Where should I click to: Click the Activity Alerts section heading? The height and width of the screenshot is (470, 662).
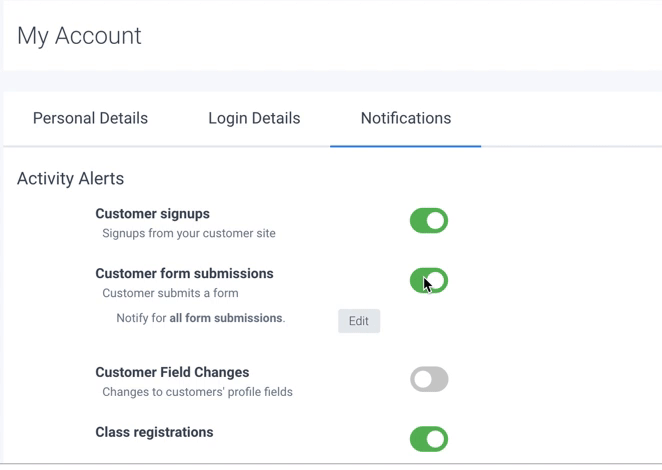click(x=70, y=179)
